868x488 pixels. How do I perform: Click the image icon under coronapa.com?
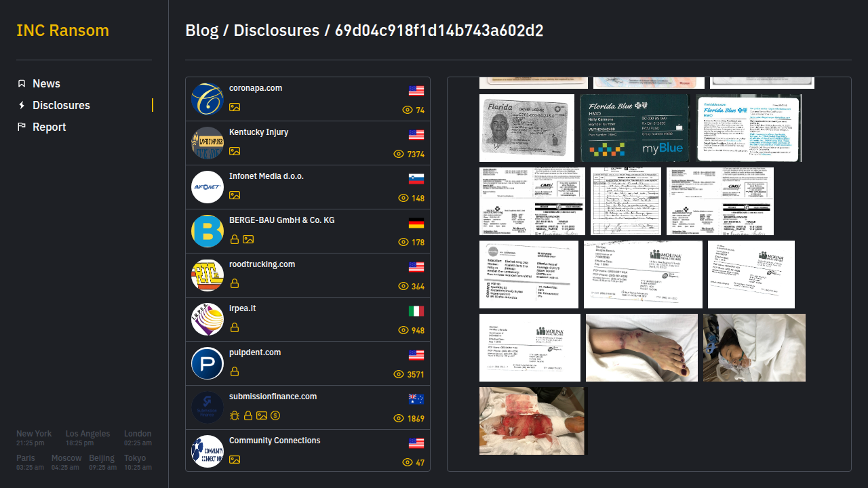pos(235,107)
